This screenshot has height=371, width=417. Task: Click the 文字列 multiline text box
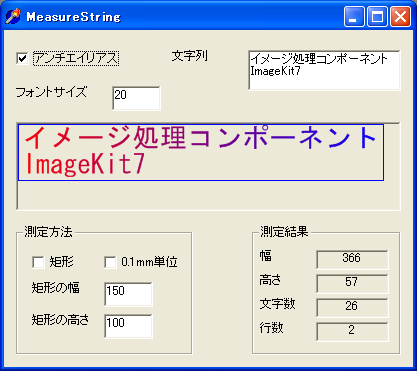tap(324, 70)
